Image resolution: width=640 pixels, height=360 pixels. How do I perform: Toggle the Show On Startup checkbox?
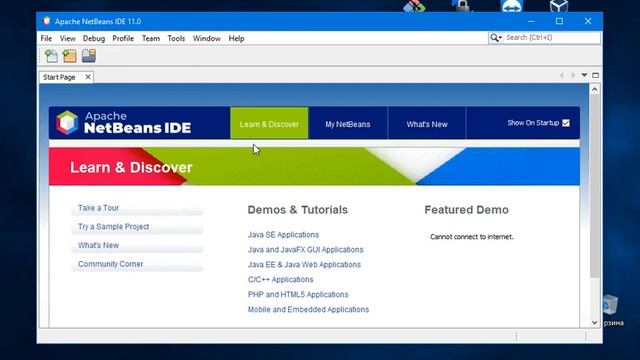566,123
